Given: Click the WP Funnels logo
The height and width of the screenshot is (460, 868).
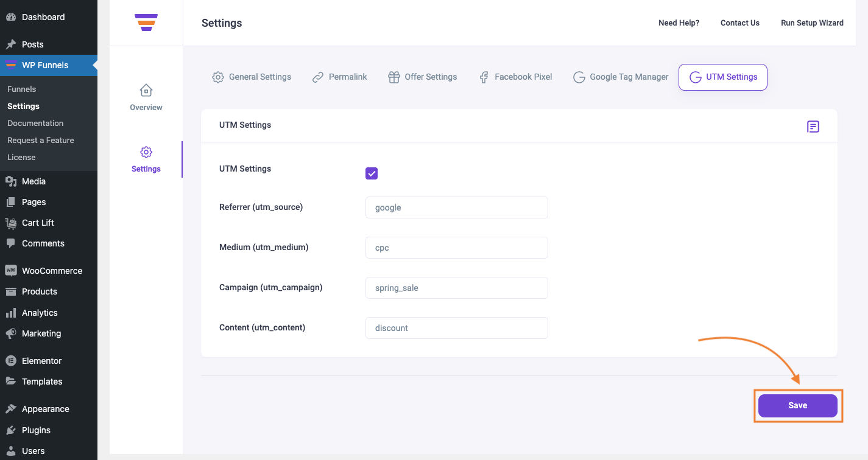Looking at the screenshot, I should point(146,23).
